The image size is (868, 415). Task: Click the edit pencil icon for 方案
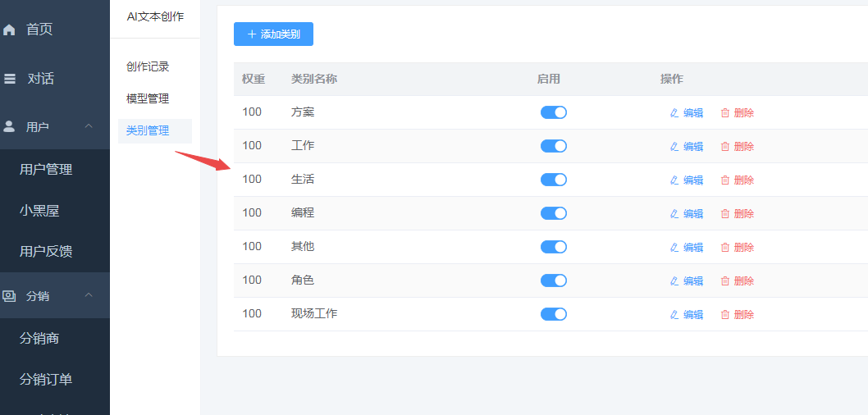(x=674, y=113)
